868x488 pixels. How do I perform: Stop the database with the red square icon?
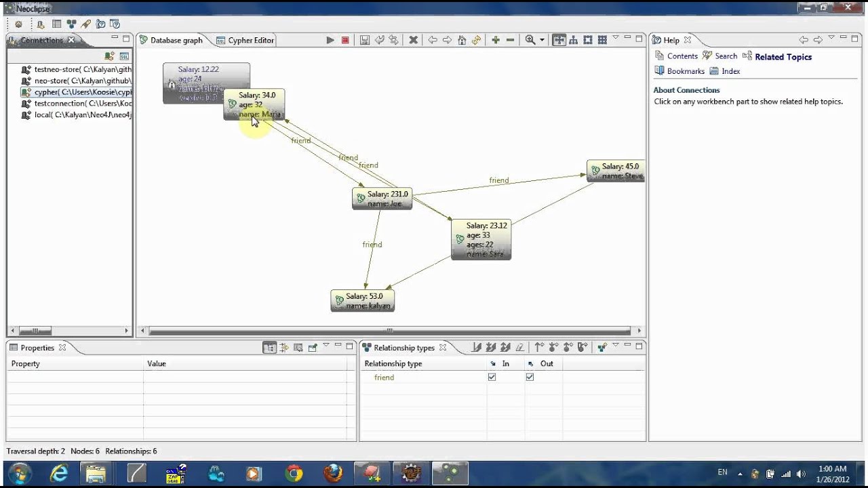(x=345, y=40)
